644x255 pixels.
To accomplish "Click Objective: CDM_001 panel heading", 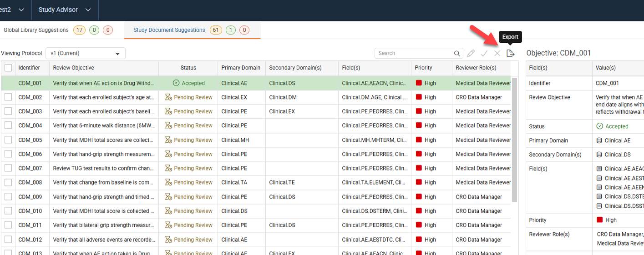I will click(558, 53).
